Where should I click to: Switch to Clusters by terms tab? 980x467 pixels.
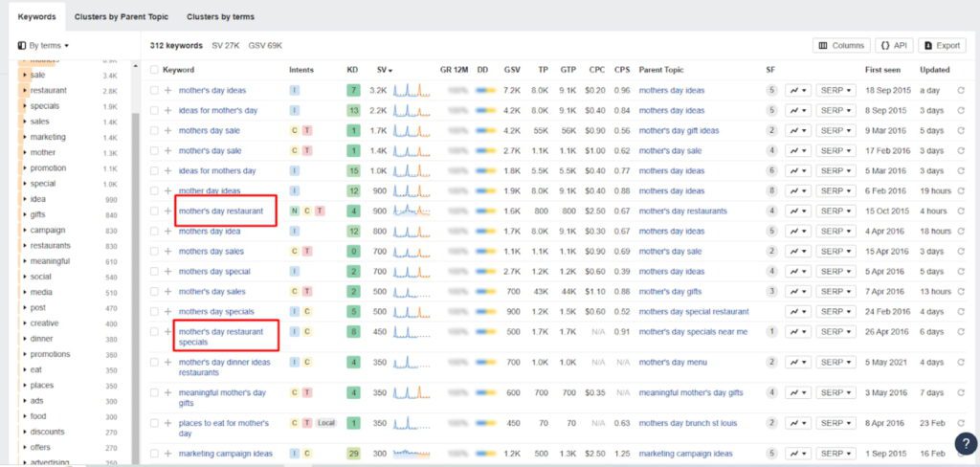[x=220, y=17]
